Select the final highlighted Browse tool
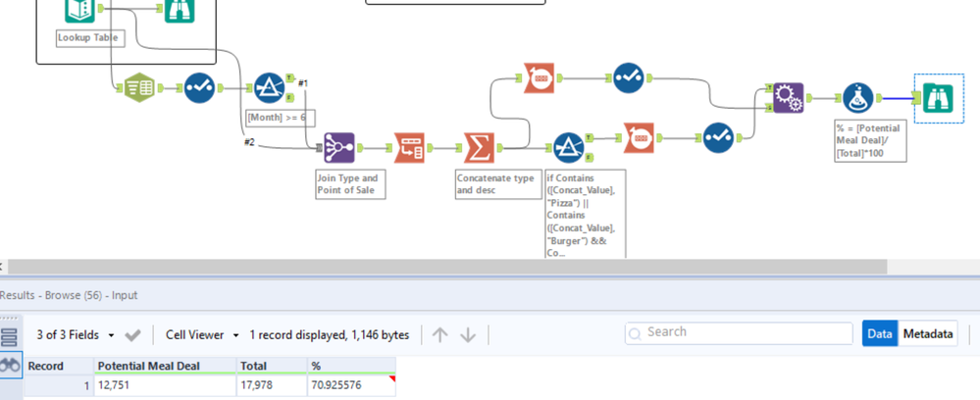 coord(938,98)
